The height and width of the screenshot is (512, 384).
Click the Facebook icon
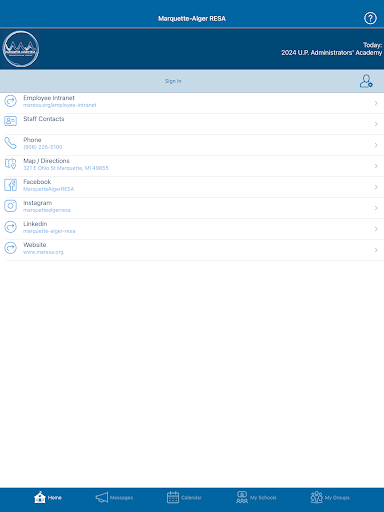click(x=10, y=185)
